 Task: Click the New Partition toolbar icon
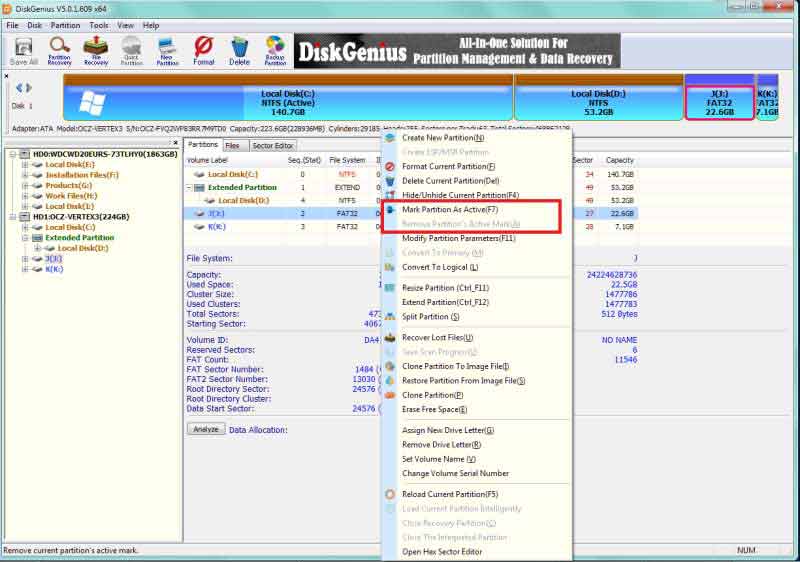click(167, 52)
